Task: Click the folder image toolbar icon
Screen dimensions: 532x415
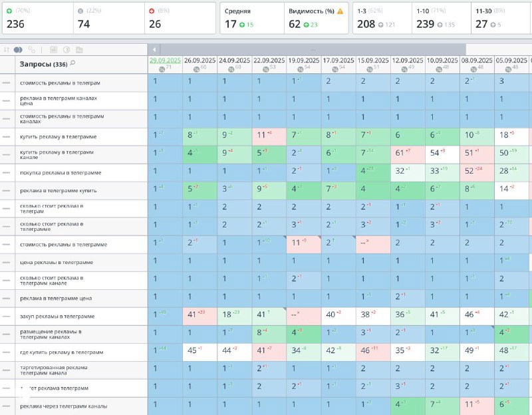Action: pyautogui.click(x=79, y=50)
